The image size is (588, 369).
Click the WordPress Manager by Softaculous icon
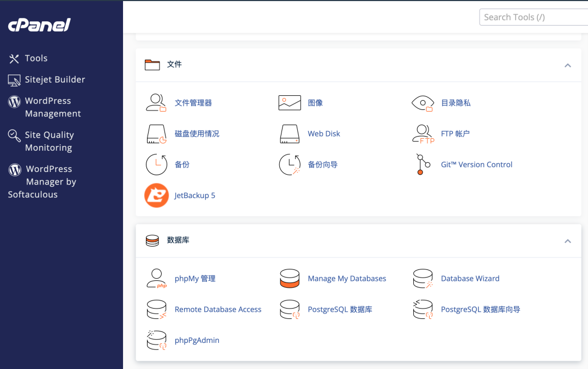(x=15, y=169)
